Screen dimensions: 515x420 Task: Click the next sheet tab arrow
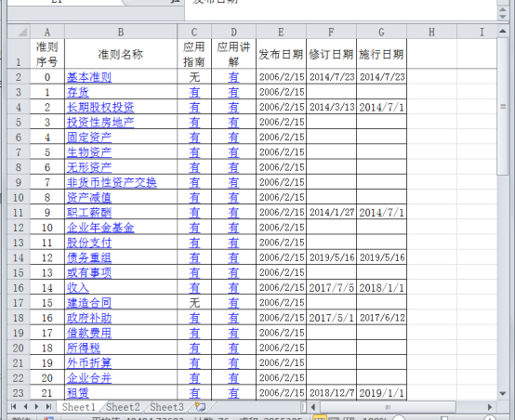point(36,407)
